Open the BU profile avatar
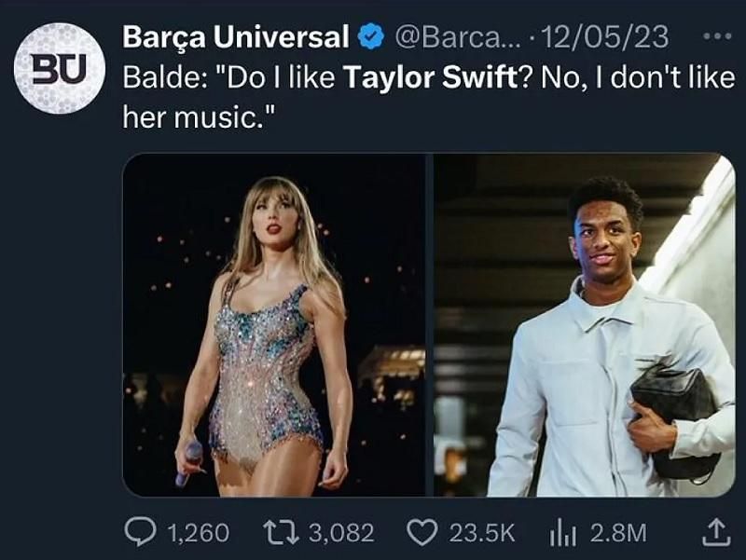 (x=60, y=68)
